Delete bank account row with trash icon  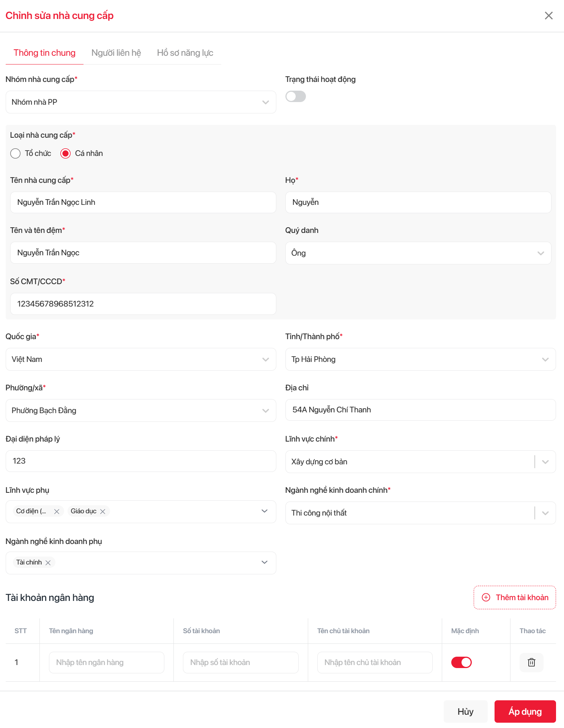point(531,662)
